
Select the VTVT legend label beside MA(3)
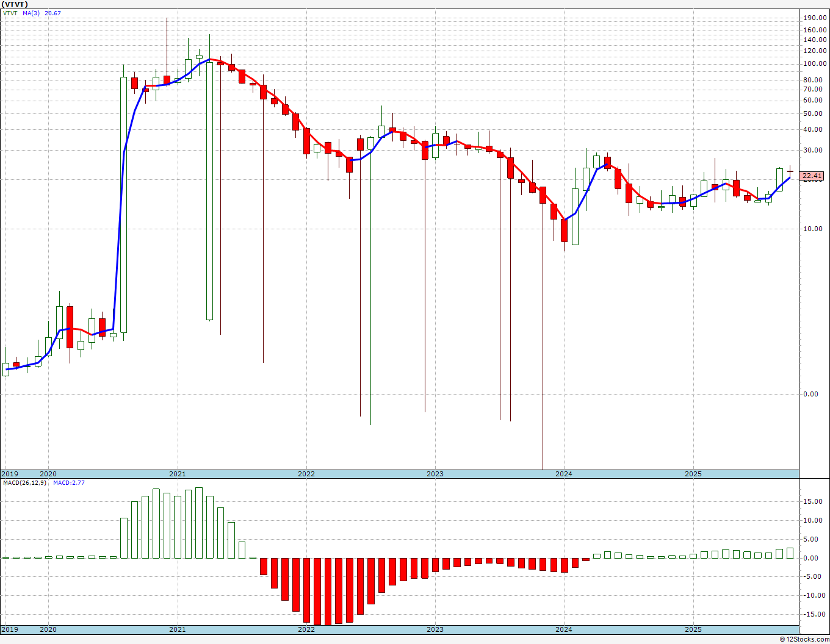pyautogui.click(x=12, y=13)
